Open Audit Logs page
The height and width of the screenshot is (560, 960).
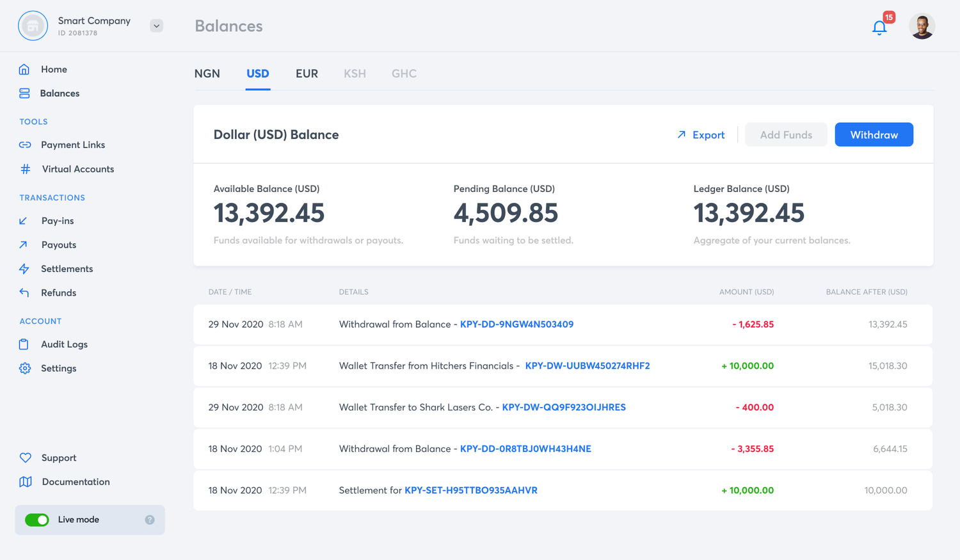[65, 344]
